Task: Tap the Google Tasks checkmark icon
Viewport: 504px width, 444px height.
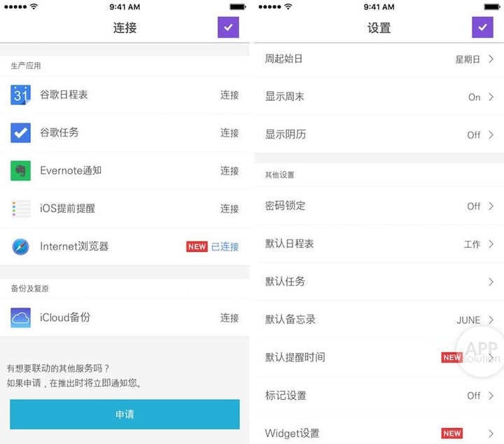Action: pyautogui.click(x=20, y=132)
